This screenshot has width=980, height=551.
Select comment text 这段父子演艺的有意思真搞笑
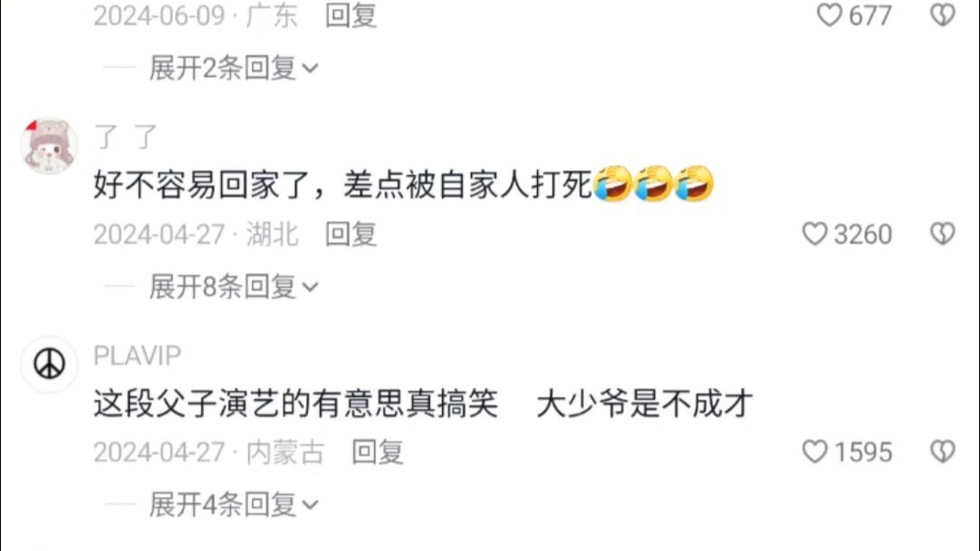coord(296,403)
